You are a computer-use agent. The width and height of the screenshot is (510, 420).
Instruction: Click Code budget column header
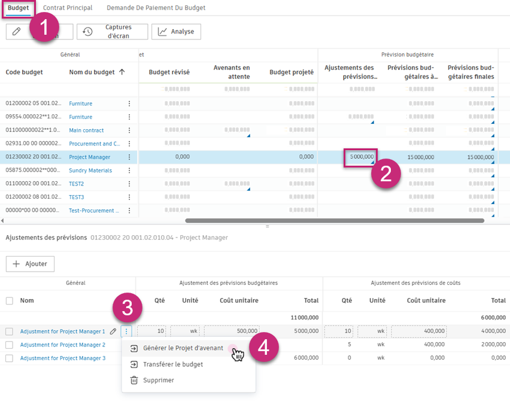coord(24,72)
